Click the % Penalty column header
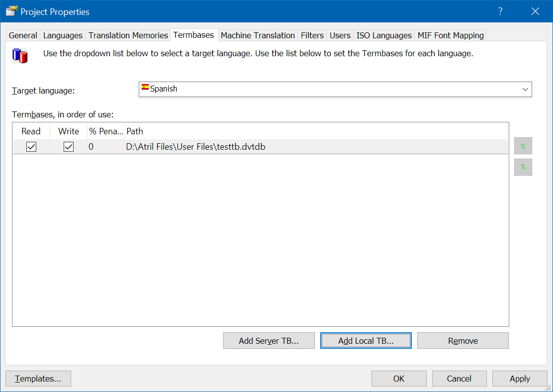This screenshot has width=553, height=392. click(x=105, y=131)
